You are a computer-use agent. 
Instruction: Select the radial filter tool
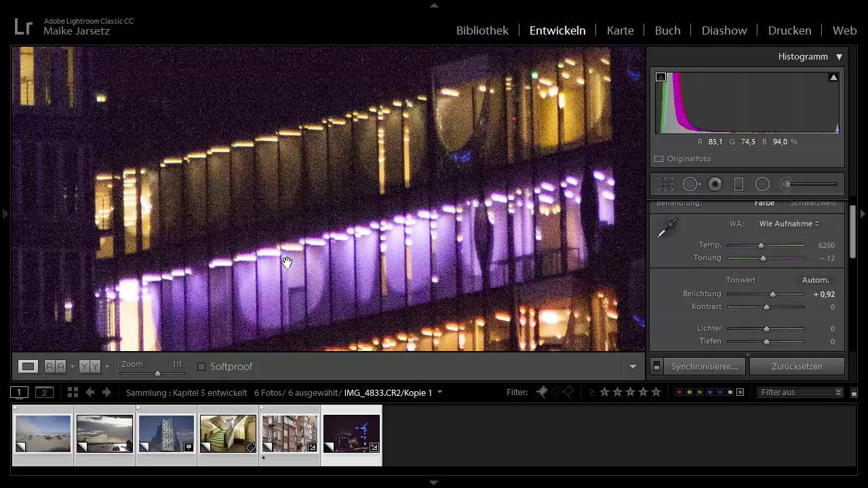tap(762, 184)
